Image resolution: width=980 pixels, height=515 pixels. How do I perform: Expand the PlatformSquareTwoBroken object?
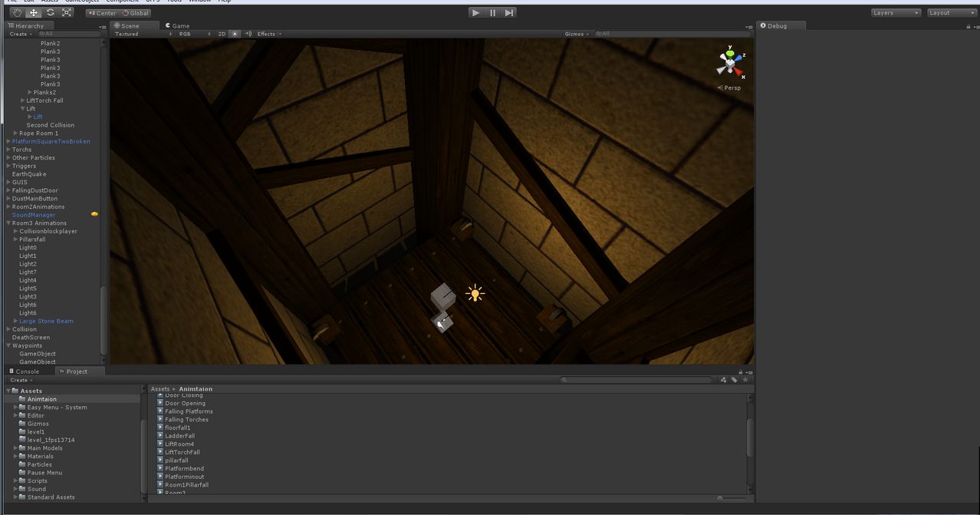pyautogui.click(x=8, y=141)
